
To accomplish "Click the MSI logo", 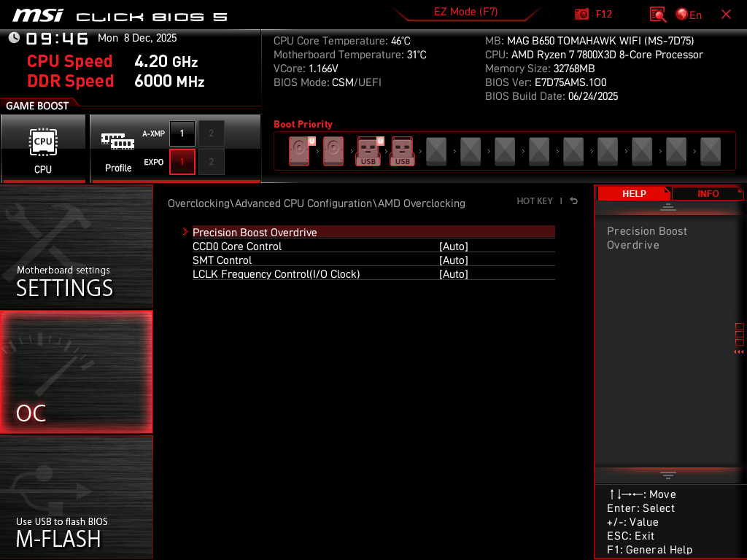I will (x=38, y=15).
